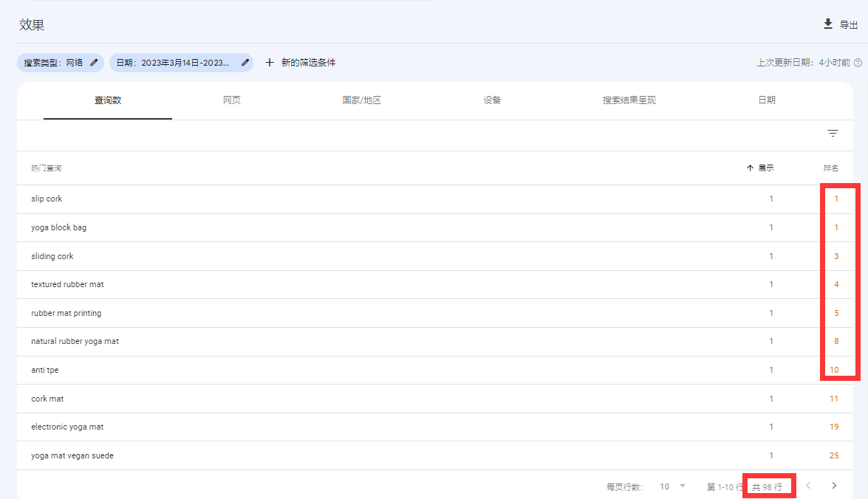Edit the date range filter pencil icon
Viewport: 868px width, 499px height.
pos(245,63)
